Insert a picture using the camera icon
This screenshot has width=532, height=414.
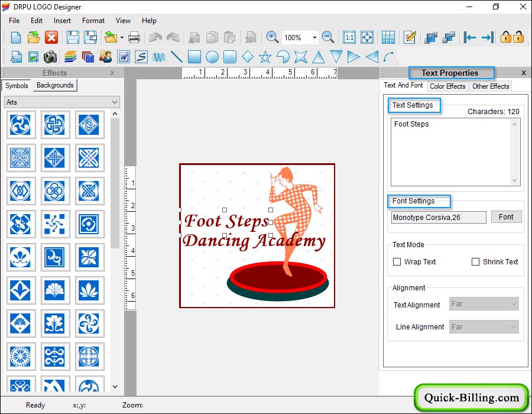tap(50, 57)
